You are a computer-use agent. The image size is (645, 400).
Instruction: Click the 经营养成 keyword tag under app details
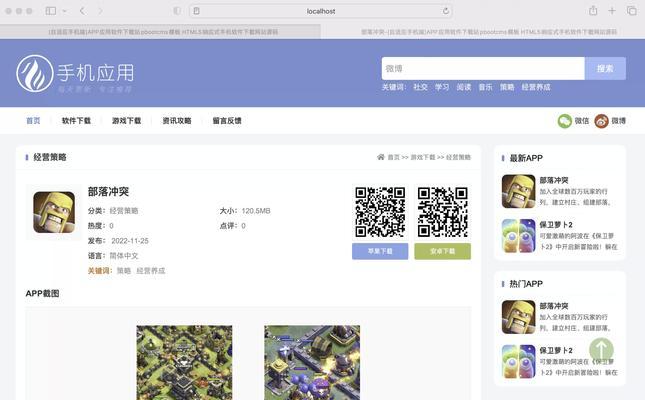pyautogui.click(x=151, y=271)
